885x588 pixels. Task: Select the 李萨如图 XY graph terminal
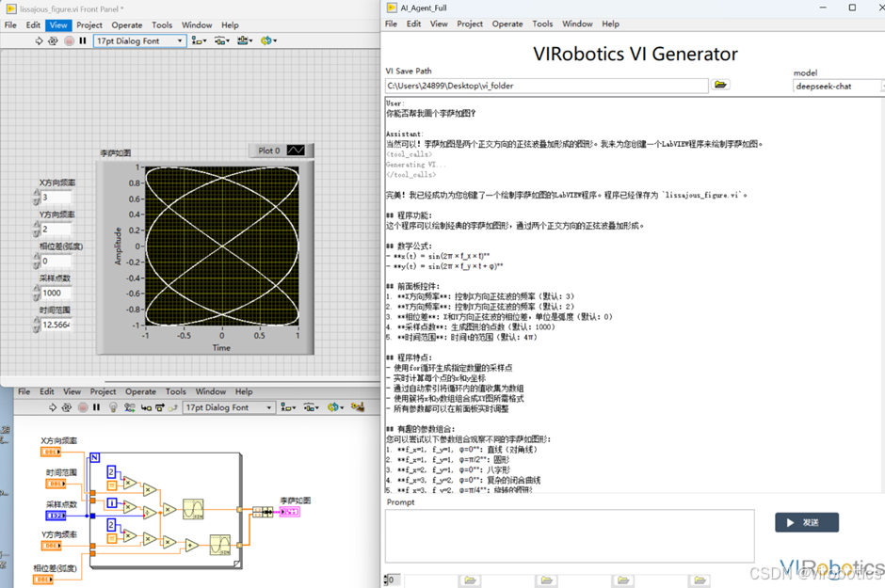(290, 512)
